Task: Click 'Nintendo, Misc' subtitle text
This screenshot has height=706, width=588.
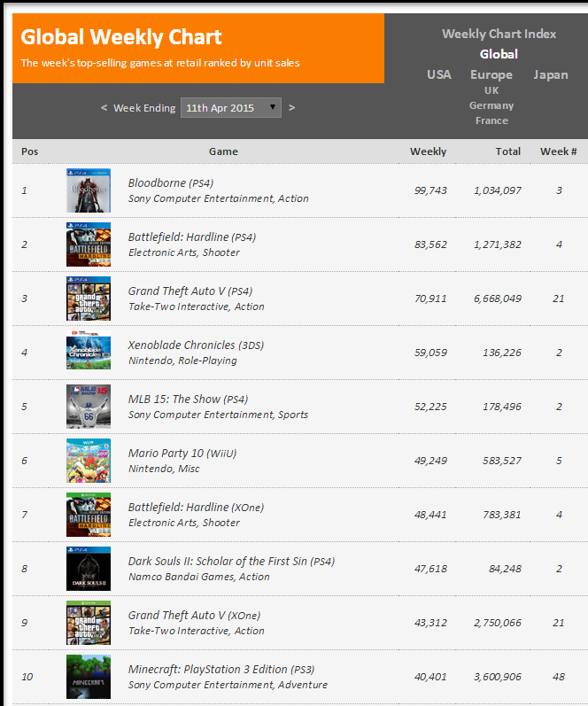Action: click(164, 469)
